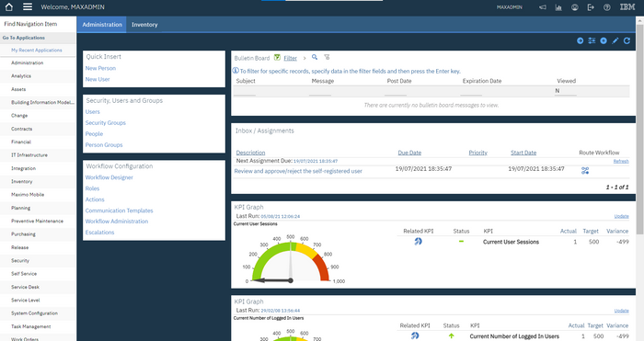Screen dimensions: 644x341
Task: Refresh the start center with circular arrow
Action: click(x=627, y=40)
